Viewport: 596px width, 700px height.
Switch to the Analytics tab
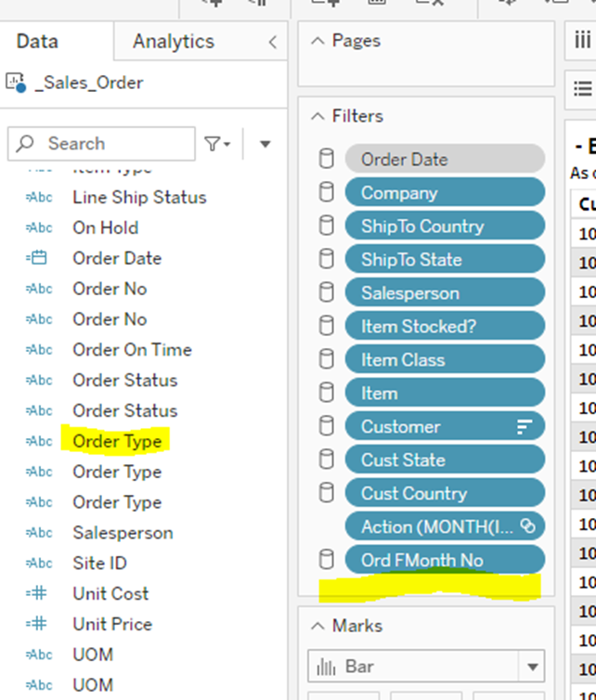click(x=173, y=42)
